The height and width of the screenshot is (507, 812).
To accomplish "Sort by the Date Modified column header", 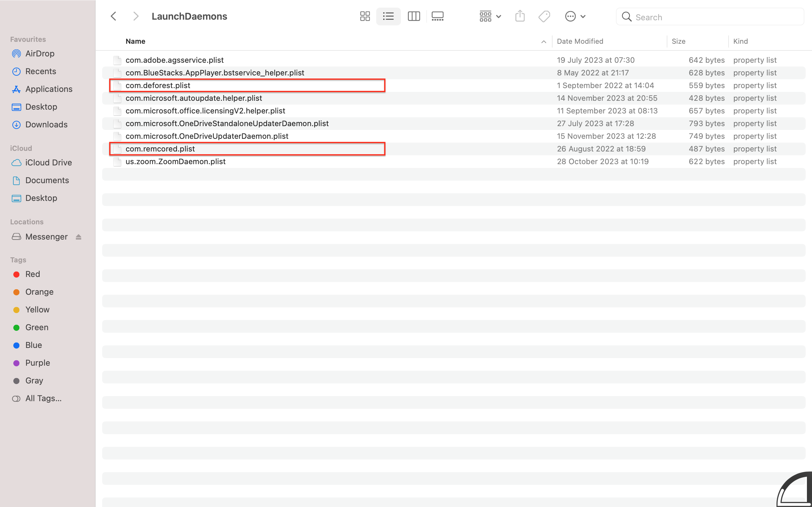I will (x=580, y=42).
